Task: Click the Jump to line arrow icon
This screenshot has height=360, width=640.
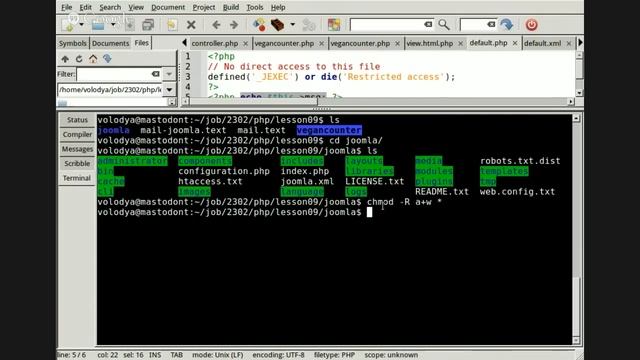Action: click(x=507, y=25)
